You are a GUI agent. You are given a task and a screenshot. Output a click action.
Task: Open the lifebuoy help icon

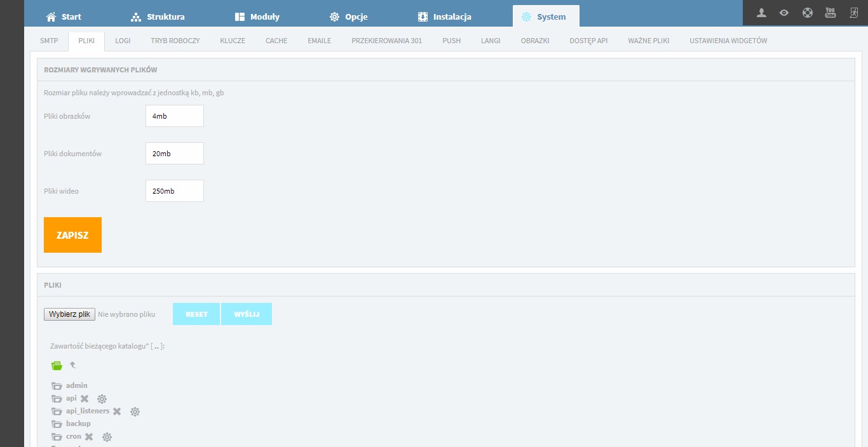coord(807,13)
